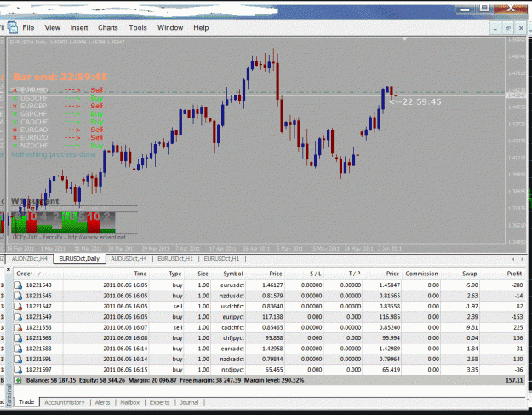
Task: Select the cadchfct symbol cell
Action: pos(232,327)
